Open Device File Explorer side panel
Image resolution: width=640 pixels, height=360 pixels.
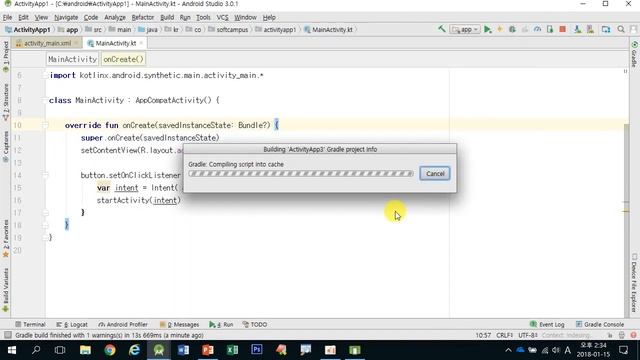(x=634, y=282)
